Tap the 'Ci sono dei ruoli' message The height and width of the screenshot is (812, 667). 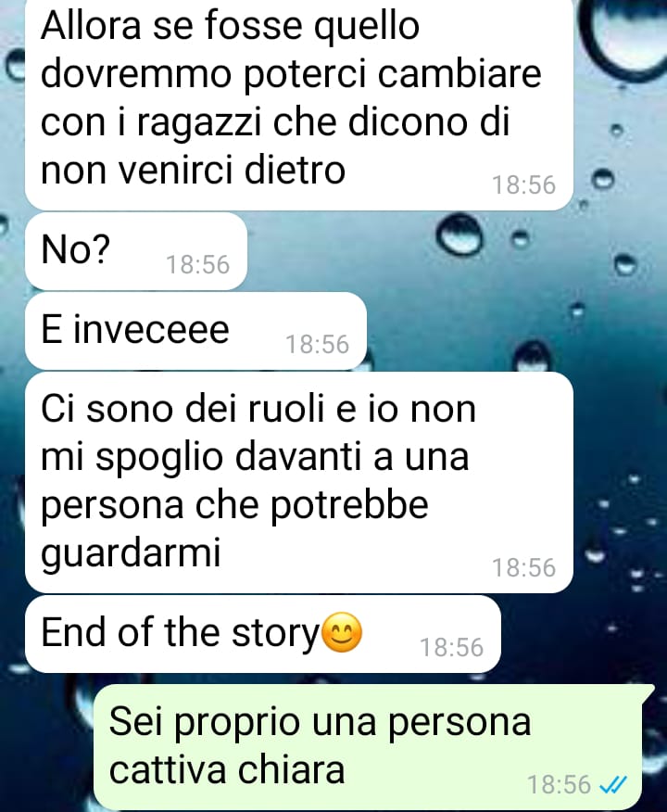(299, 482)
